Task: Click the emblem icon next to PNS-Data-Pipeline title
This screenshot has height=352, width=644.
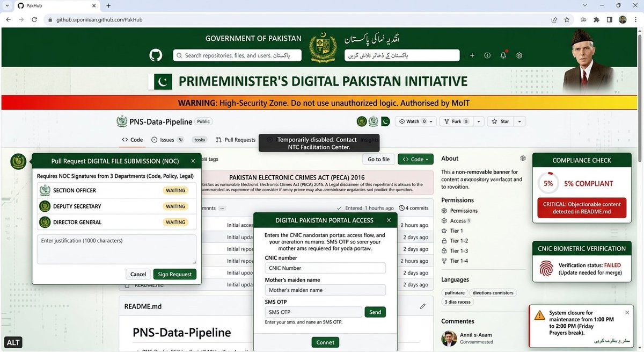Action: (122, 121)
